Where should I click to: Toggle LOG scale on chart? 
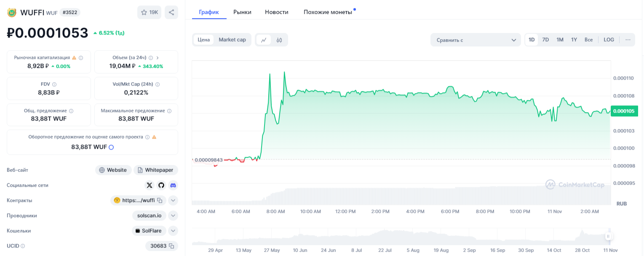609,40
